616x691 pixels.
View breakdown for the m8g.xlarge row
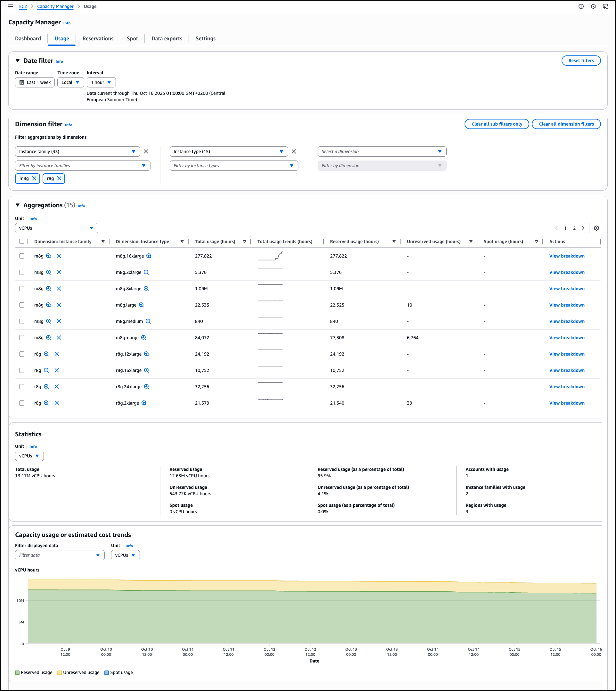coord(567,338)
